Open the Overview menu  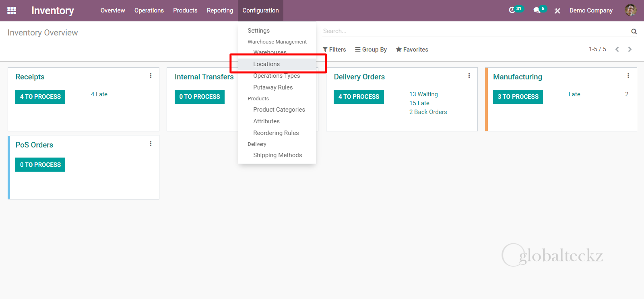point(113,10)
